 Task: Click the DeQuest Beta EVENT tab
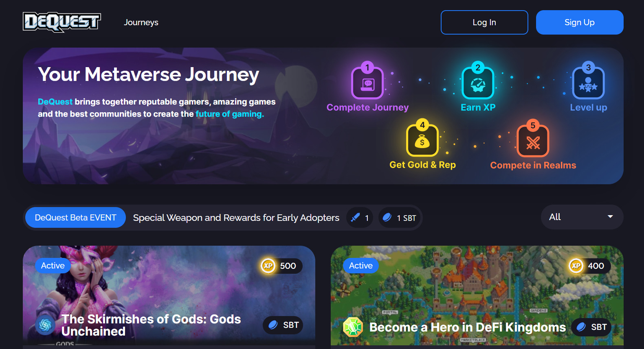[x=75, y=218]
